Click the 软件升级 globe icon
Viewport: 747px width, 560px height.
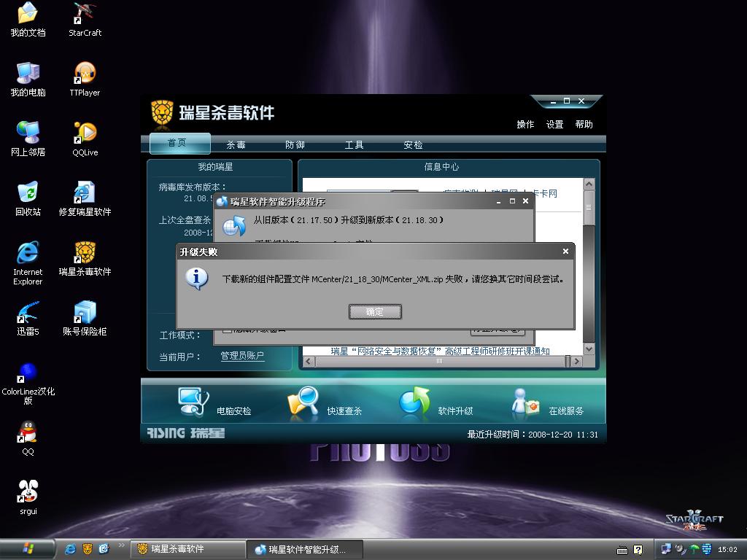click(414, 401)
